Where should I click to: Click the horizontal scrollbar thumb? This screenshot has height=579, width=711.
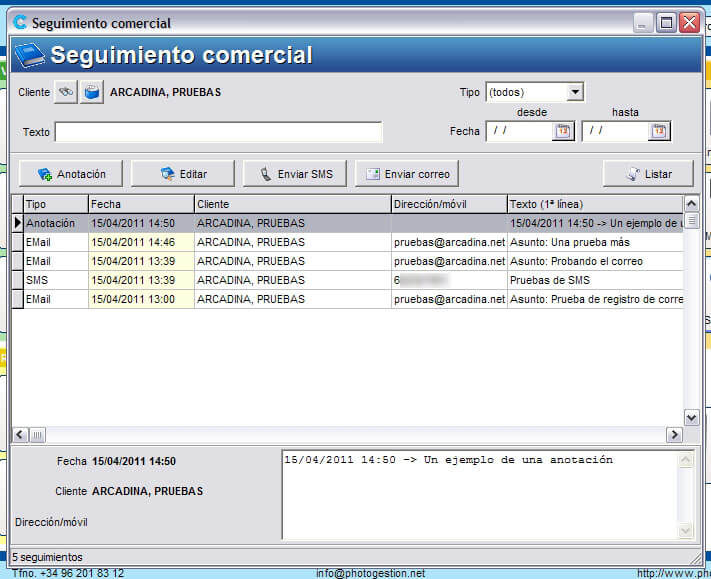pos(37,435)
